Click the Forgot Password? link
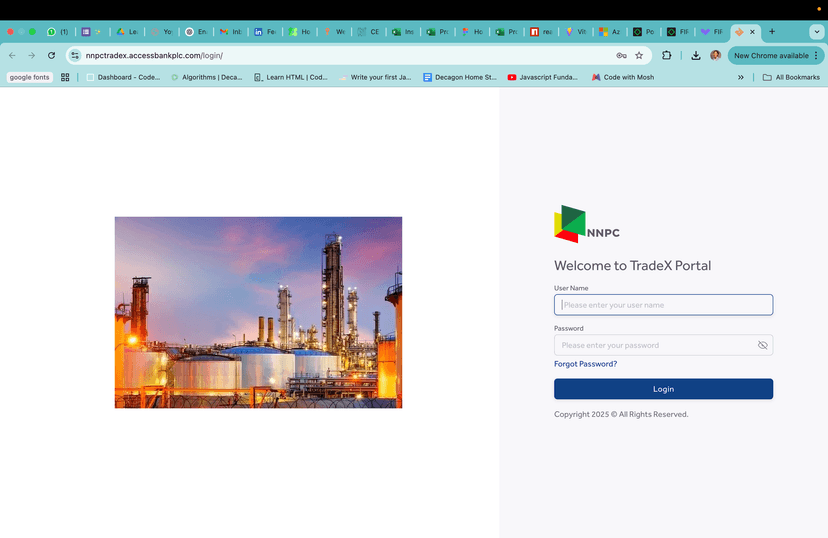828x538 pixels. [585, 364]
